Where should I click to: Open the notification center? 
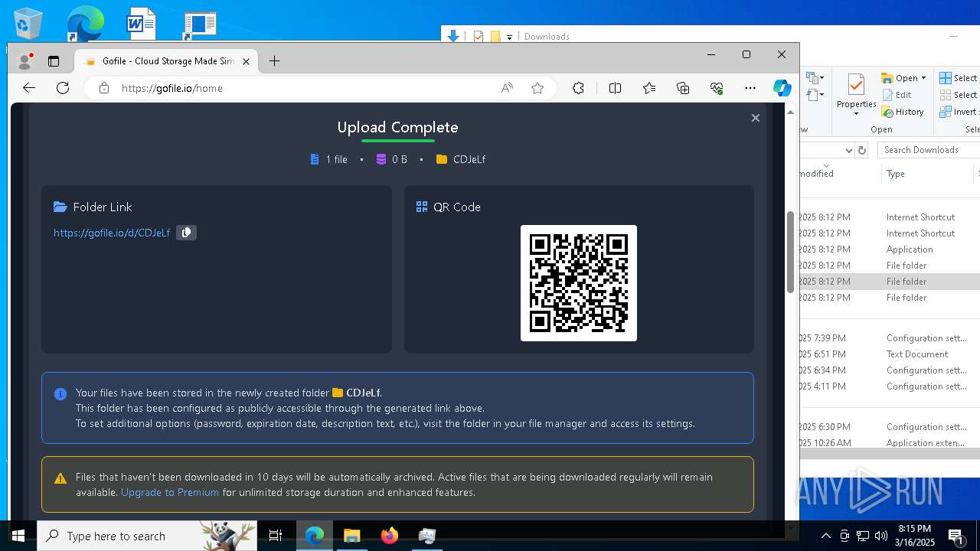coord(957,536)
